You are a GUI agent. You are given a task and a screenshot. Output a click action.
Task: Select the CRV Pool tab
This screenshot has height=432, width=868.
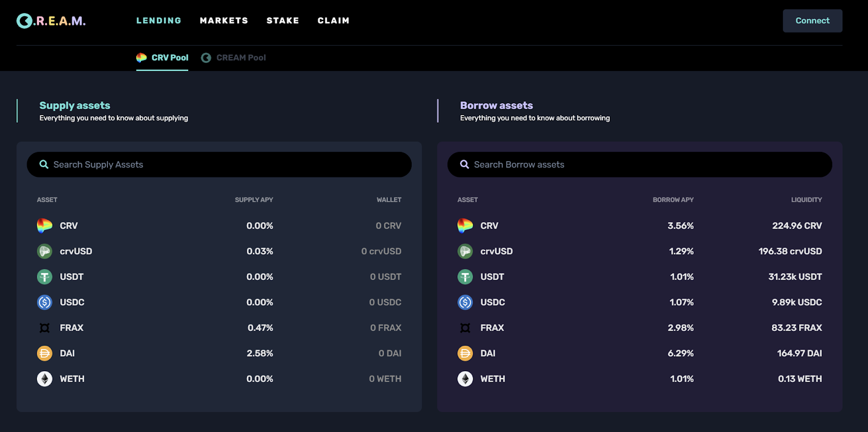pos(162,58)
